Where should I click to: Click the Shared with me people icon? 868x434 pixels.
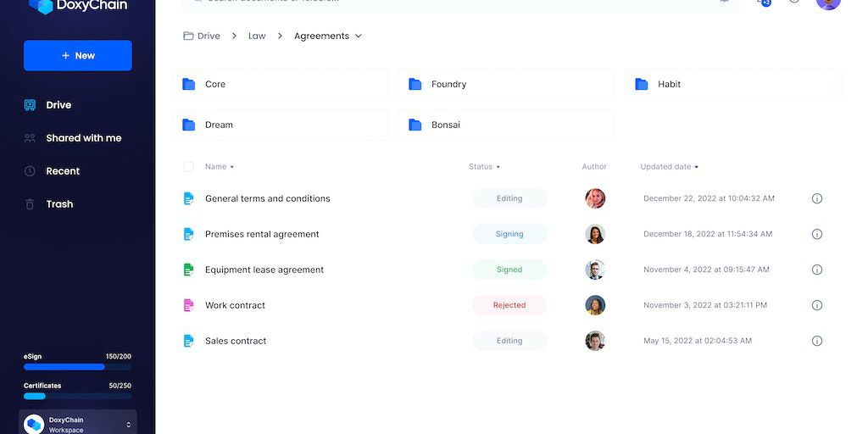(30, 138)
